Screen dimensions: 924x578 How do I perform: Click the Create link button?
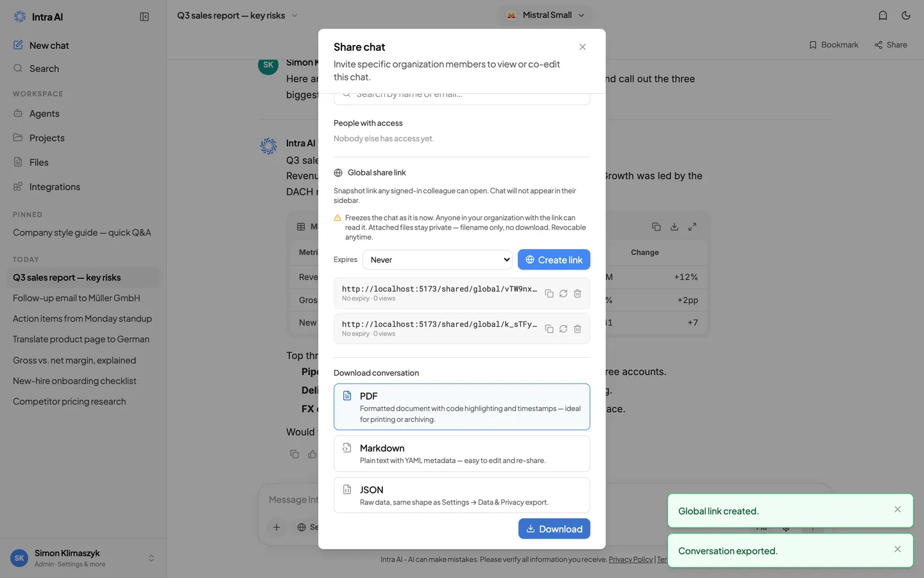(554, 259)
